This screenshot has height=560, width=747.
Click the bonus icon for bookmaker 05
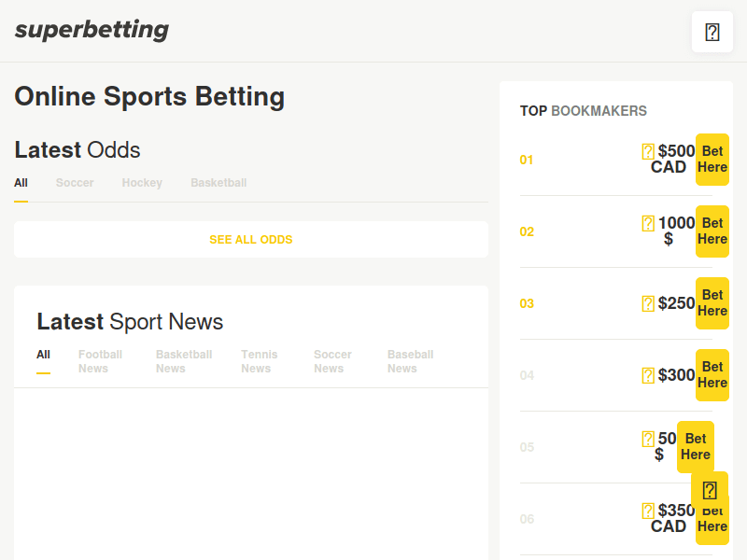coord(648,440)
